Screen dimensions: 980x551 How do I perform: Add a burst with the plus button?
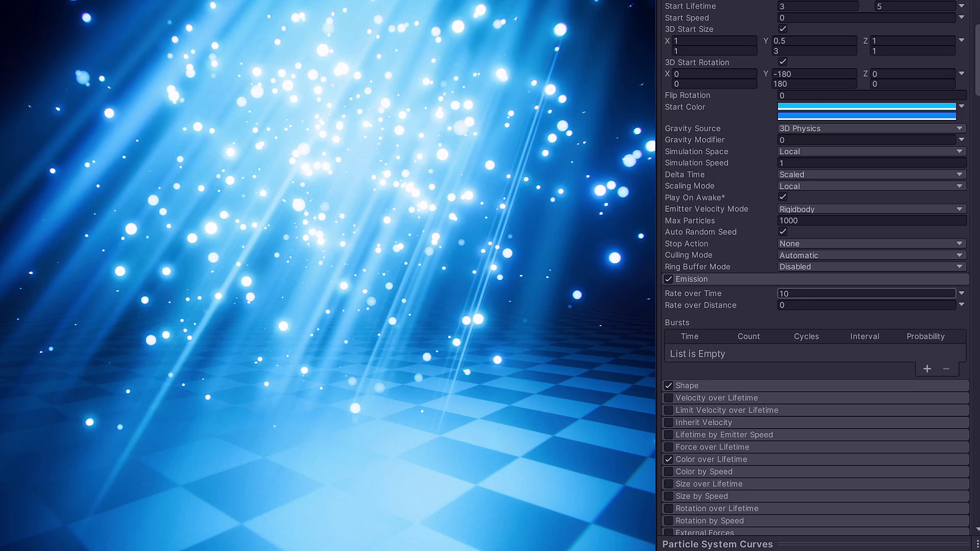(927, 369)
